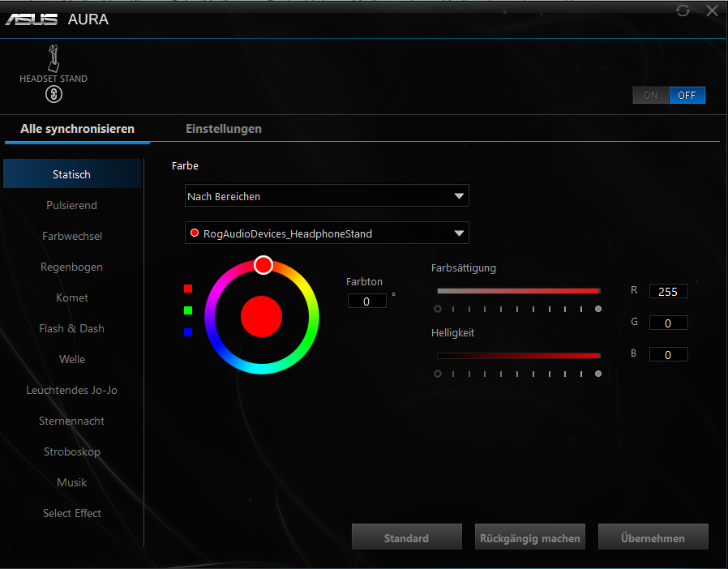This screenshot has height=569, width=728.
Task: Open the Alle synchronisieren tab
Action: tap(77, 129)
